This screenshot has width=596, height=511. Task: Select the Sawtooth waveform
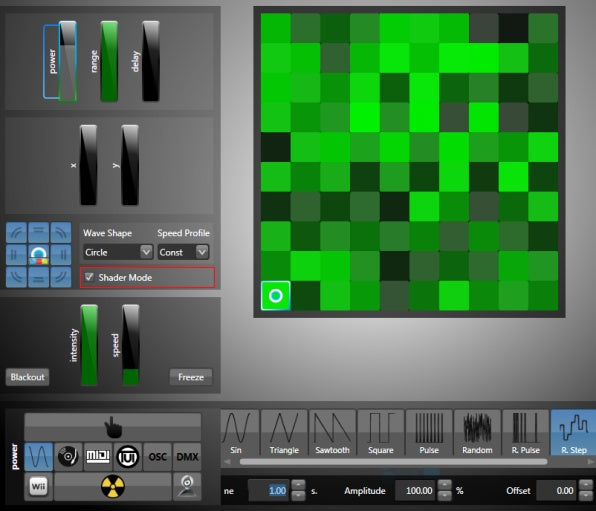[x=332, y=433]
